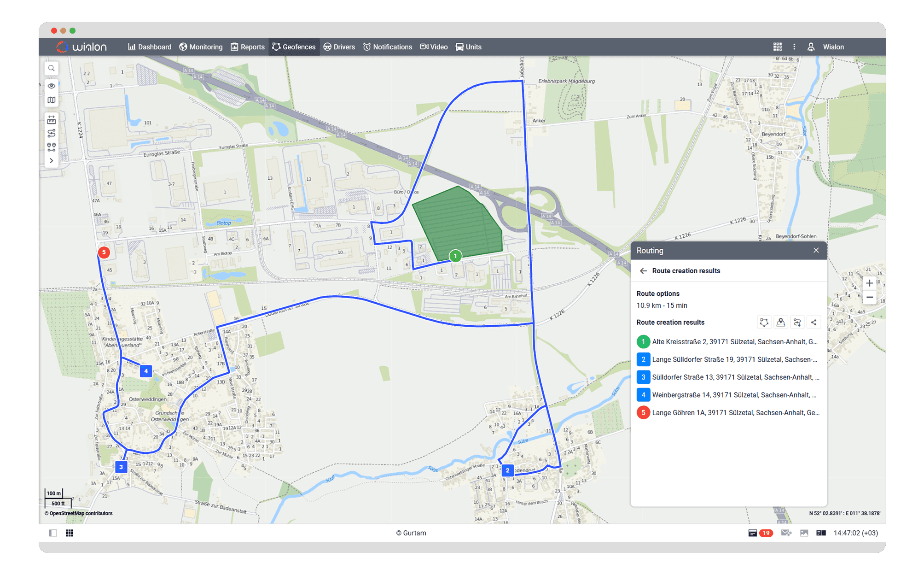This screenshot has height=581, width=924.
Task: Open the map search tool
Action: point(52,68)
